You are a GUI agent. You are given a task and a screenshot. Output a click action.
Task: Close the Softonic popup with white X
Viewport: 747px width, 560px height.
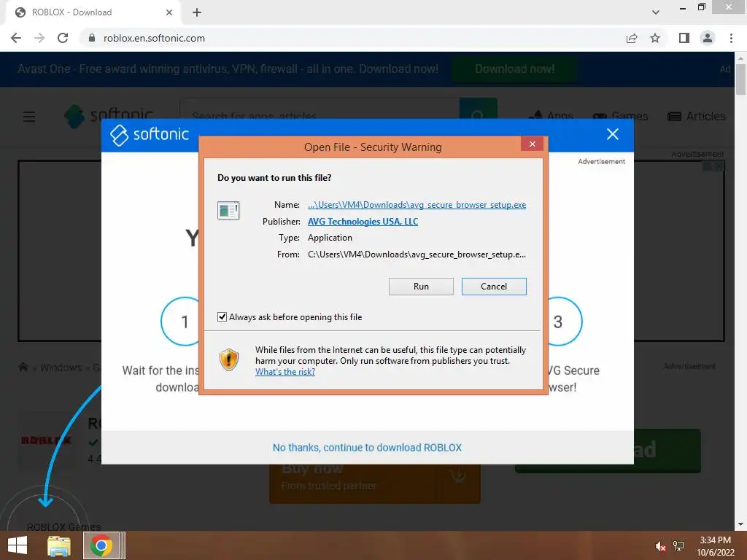click(x=613, y=134)
